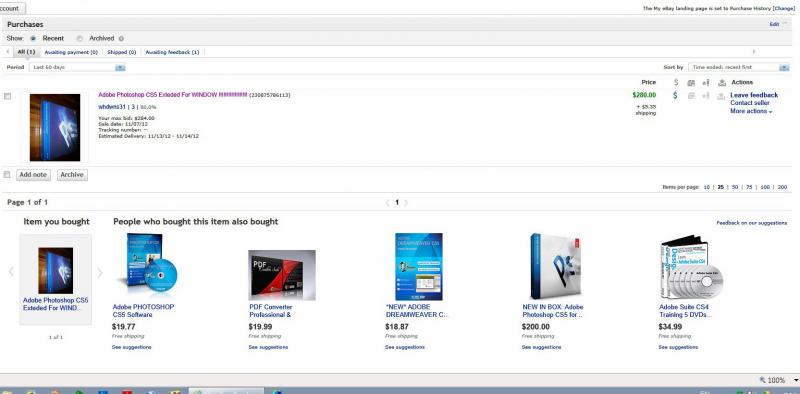Click the feedback received column header icon
This screenshot has height=394, width=800.
pos(721,83)
